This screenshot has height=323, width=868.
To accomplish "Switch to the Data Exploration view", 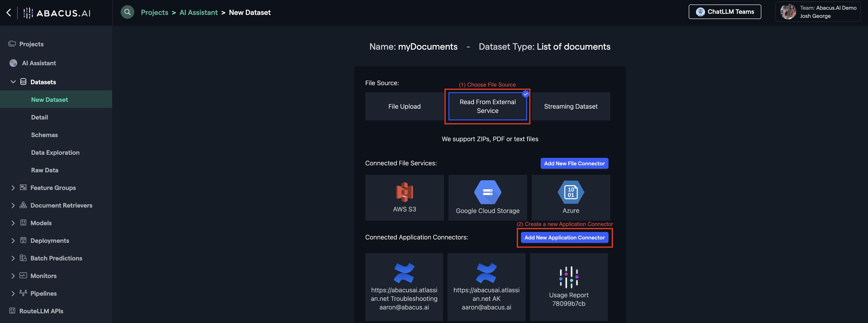I will coord(55,152).
